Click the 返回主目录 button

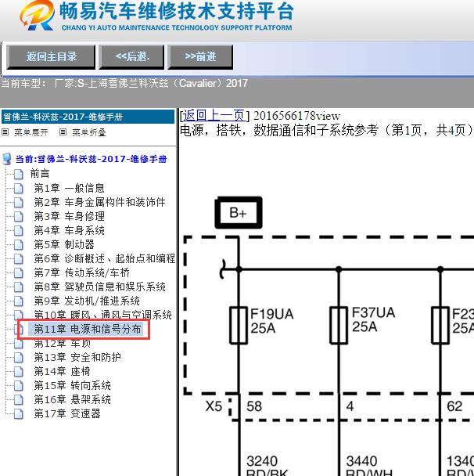51,57
